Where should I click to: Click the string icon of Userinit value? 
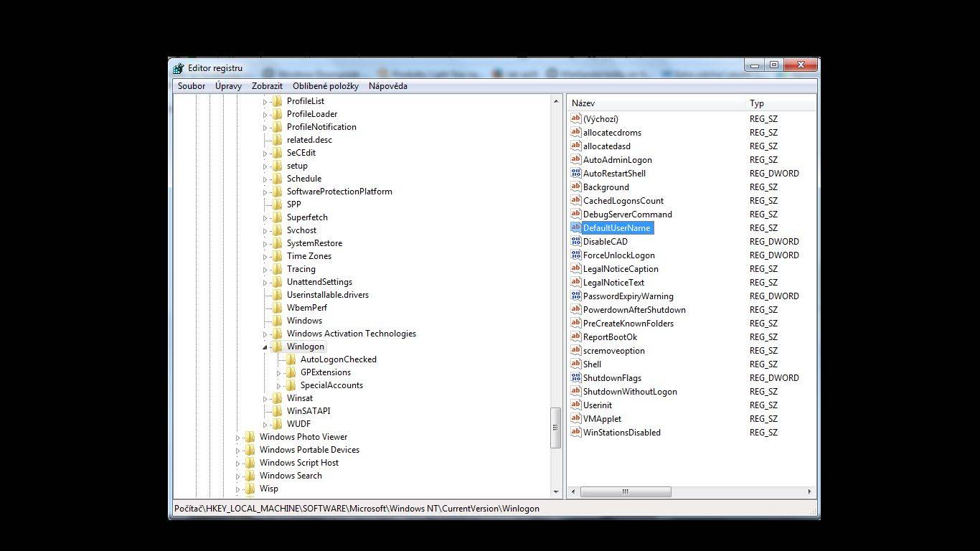pyautogui.click(x=575, y=405)
